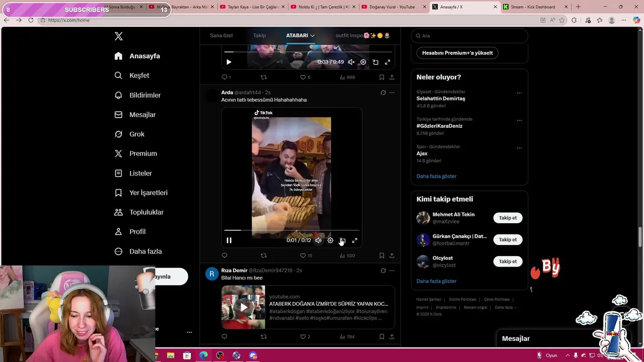This screenshot has height=362, width=644.
Task: Bookmark Rıza Demir's post
Action: (x=382, y=336)
